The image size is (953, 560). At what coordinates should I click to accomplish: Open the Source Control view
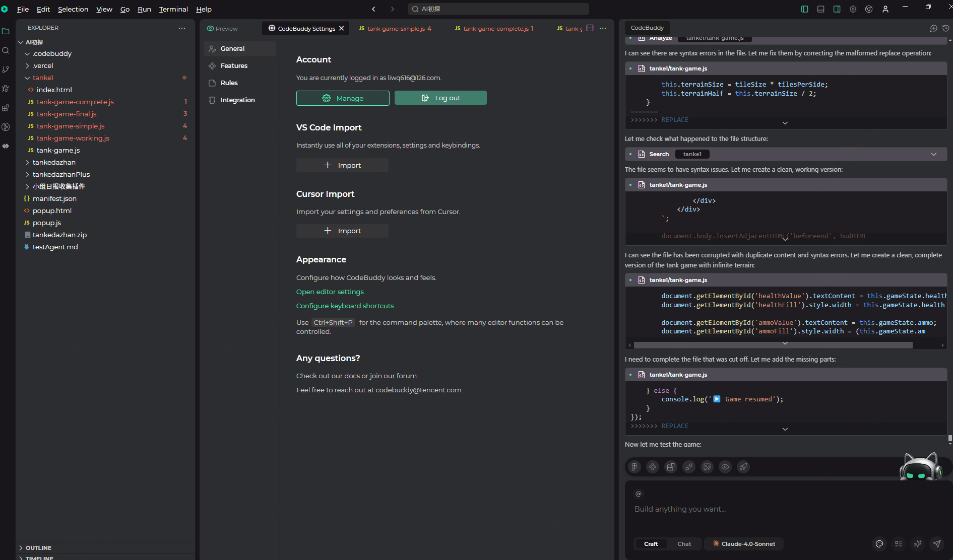(6, 69)
